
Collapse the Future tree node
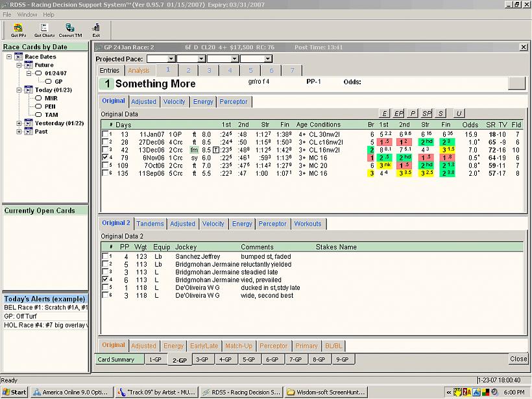19,65
